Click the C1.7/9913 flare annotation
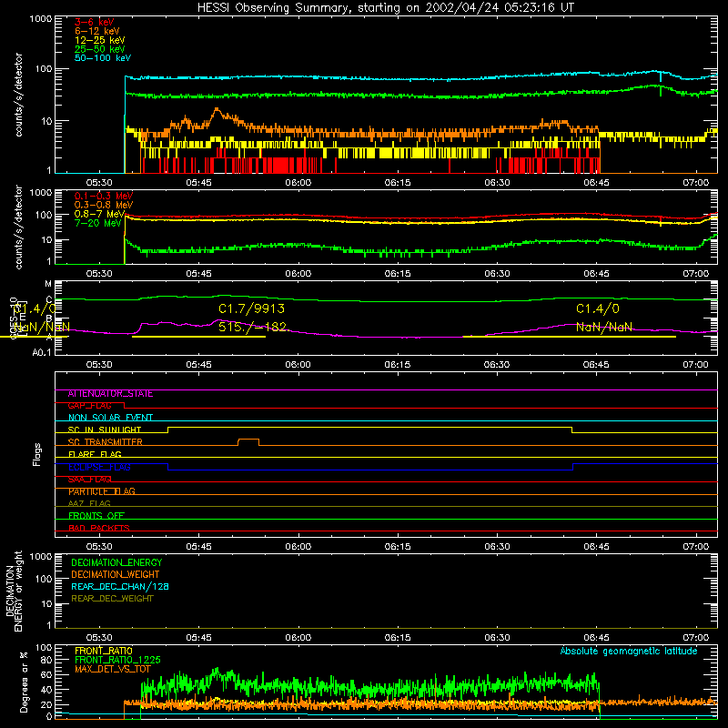The width and height of the screenshot is (728, 728). click(x=252, y=308)
